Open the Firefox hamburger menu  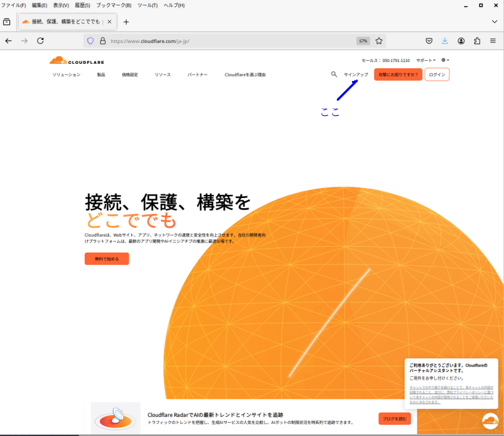[493, 40]
